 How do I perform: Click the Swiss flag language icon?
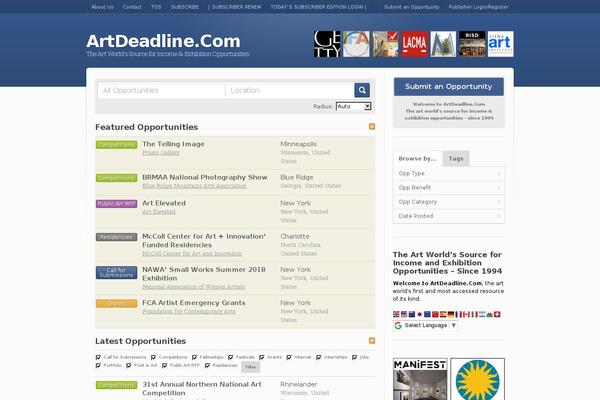pos(497,314)
